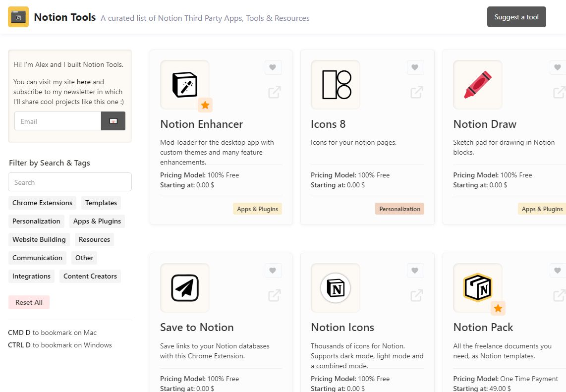Image resolution: width=566 pixels, height=392 pixels.
Task: Open Notion Icons external link icon
Action: coord(416,295)
